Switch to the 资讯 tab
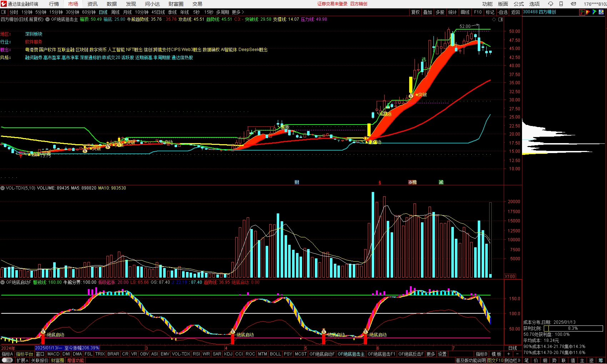This screenshot has height=364, width=607. coord(92,4)
